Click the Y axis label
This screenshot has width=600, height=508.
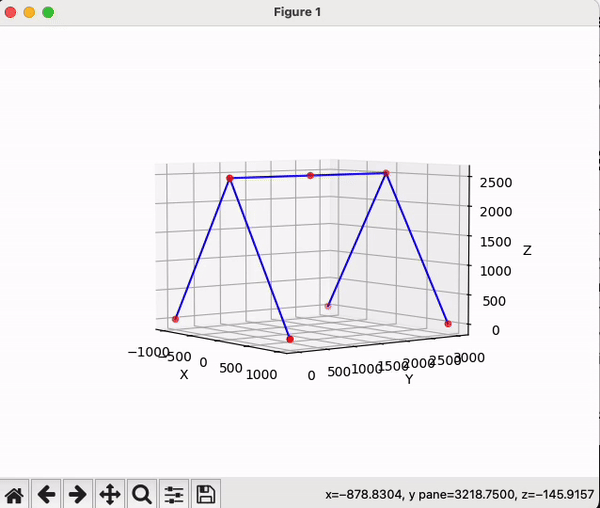pyautogui.click(x=409, y=379)
